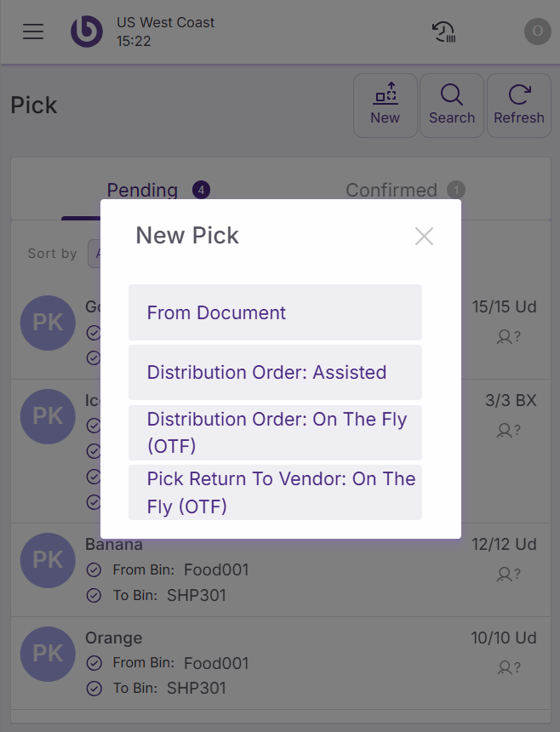560x732 pixels.
Task: Open the user profile avatar
Action: 537,31
